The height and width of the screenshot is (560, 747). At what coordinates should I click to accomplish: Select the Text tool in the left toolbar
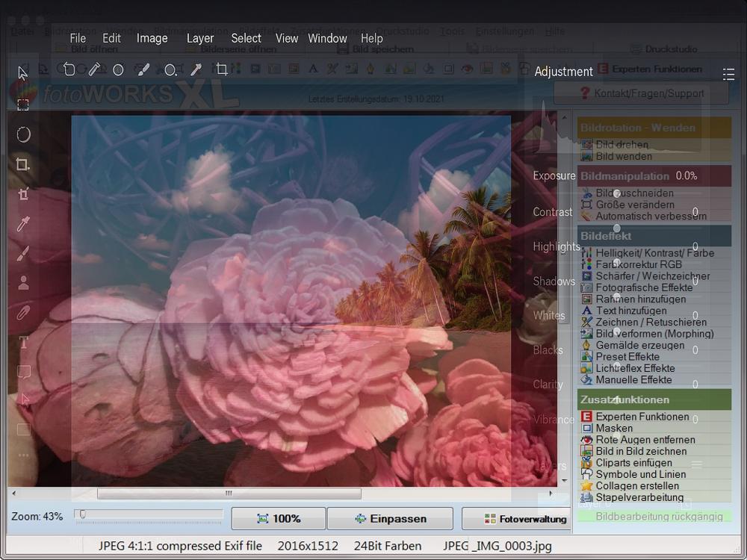coord(23,343)
